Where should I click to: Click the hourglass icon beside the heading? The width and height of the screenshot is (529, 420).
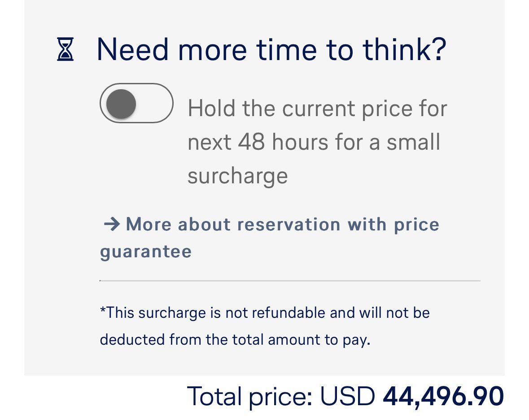point(66,49)
